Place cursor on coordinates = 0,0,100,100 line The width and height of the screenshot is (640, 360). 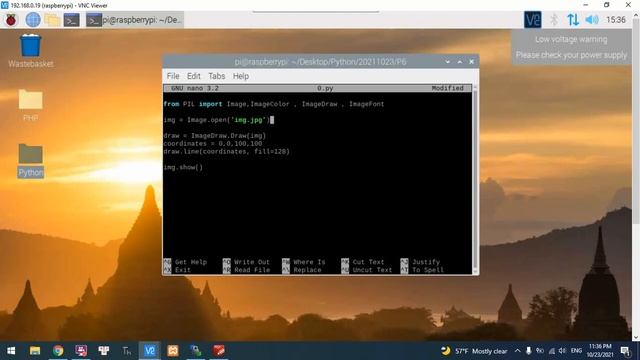point(213,144)
